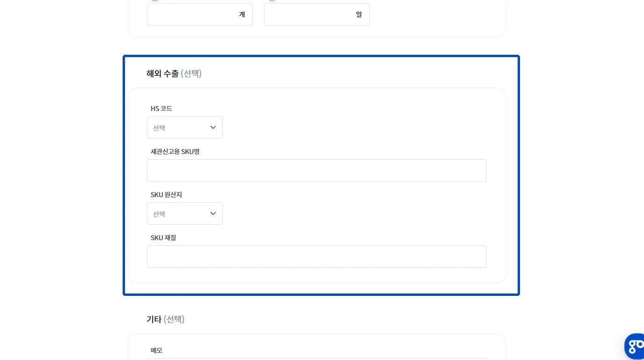Focus the 세관신고용 SKU명 text field
Viewport: 644px width, 360px height.
point(316,170)
